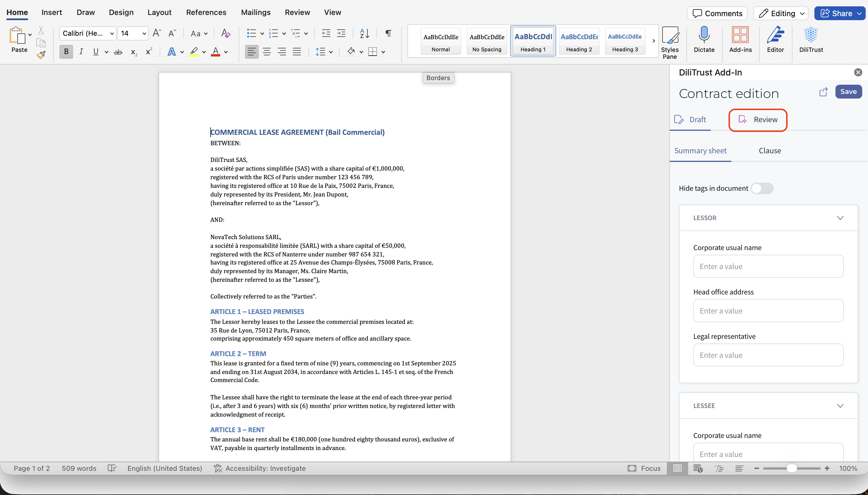Toggle Bold formatting
868x495 pixels.
tap(66, 52)
